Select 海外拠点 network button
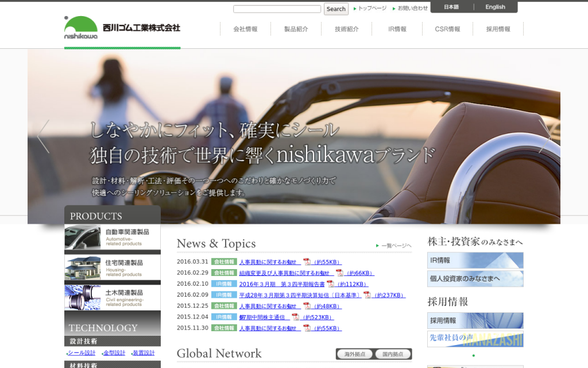Screen dimensions: 588x368 pos(355,354)
